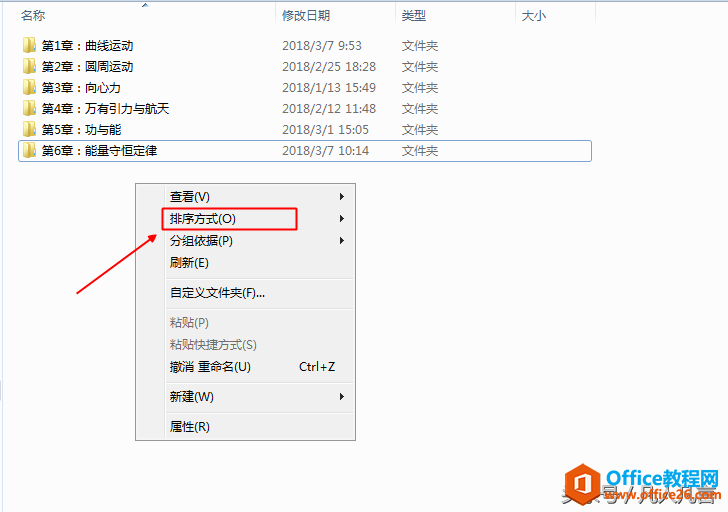
Task: Click date 2018/2/12 11:48
Action: [329, 108]
